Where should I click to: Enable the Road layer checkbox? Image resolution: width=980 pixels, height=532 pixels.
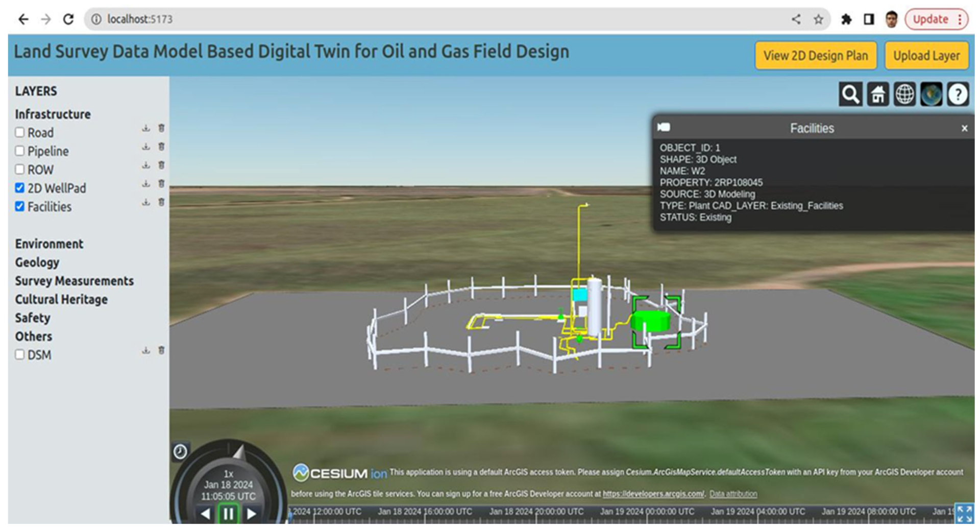point(20,133)
